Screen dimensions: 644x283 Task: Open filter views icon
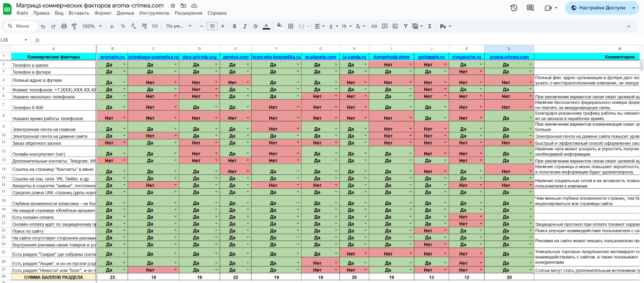(x=417, y=26)
